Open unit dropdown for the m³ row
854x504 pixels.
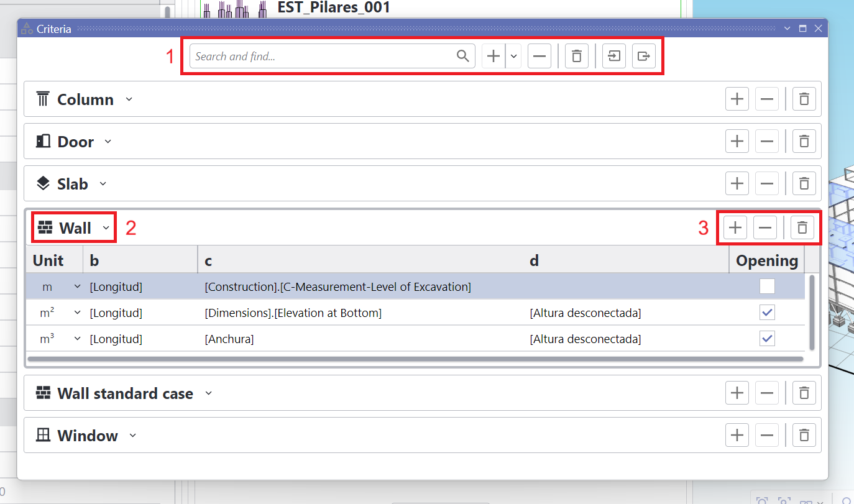point(77,339)
